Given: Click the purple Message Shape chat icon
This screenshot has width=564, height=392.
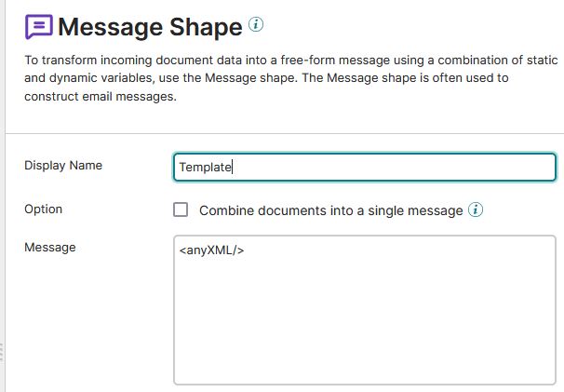Looking at the screenshot, I should pos(39,27).
